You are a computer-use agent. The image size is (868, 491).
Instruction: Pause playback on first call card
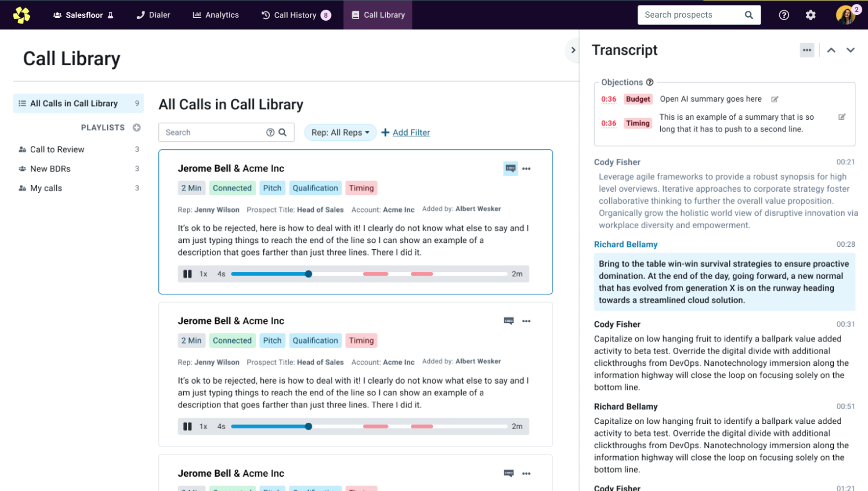187,274
